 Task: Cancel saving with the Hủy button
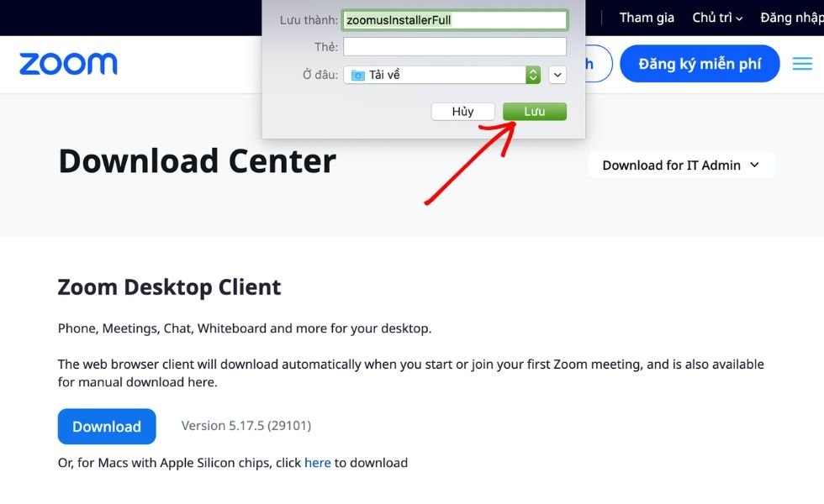coord(462,110)
